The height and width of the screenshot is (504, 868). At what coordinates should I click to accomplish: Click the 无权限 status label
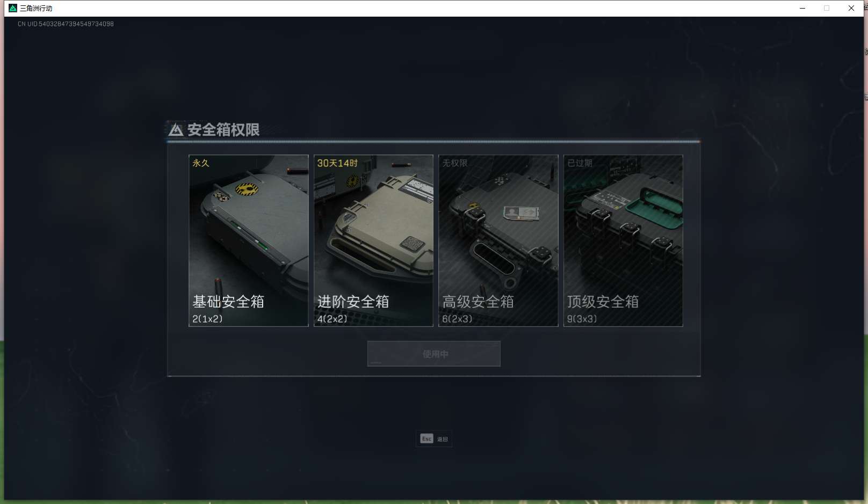(x=455, y=163)
